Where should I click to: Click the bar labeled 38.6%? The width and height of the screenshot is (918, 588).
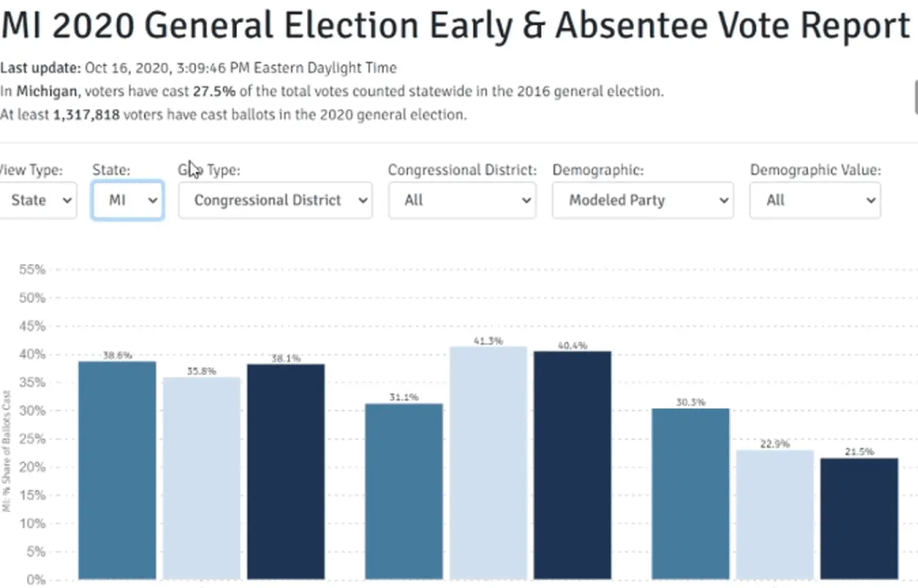[117, 469]
